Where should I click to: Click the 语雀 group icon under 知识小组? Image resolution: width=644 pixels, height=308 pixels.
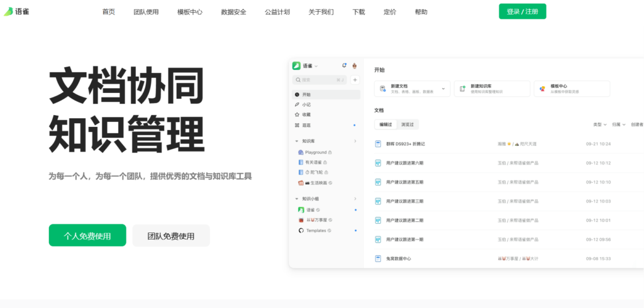[301, 210]
